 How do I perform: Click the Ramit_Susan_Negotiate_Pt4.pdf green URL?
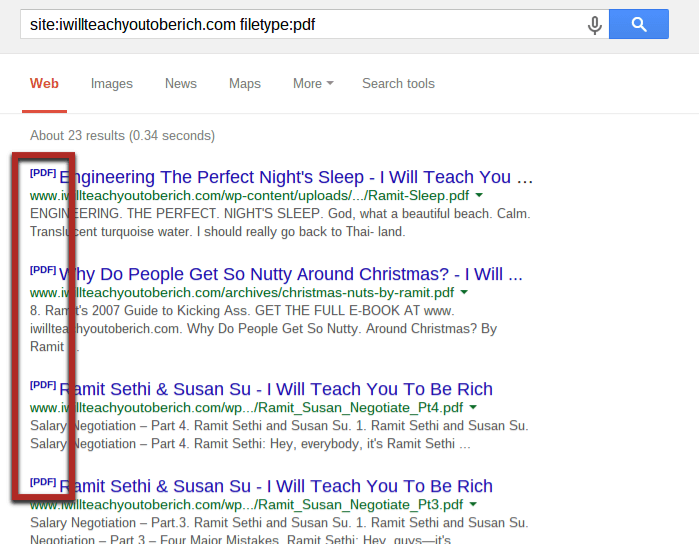pos(247,408)
